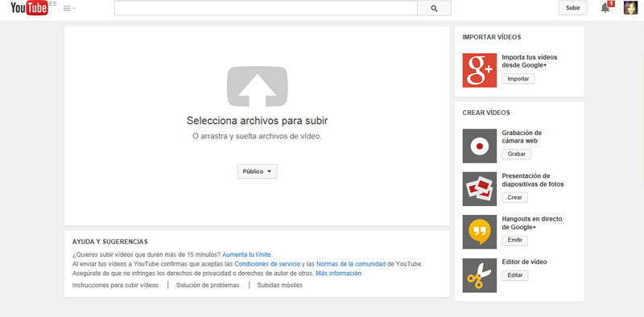This screenshot has height=317, width=644.
Task: Click 'Editor de vídeo' label
Action: click(x=525, y=262)
